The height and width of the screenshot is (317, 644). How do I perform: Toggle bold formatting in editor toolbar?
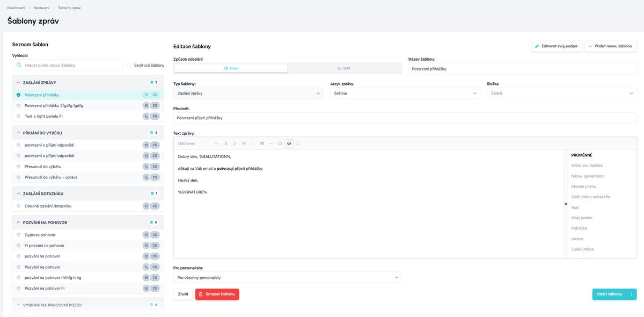(x=226, y=143)
